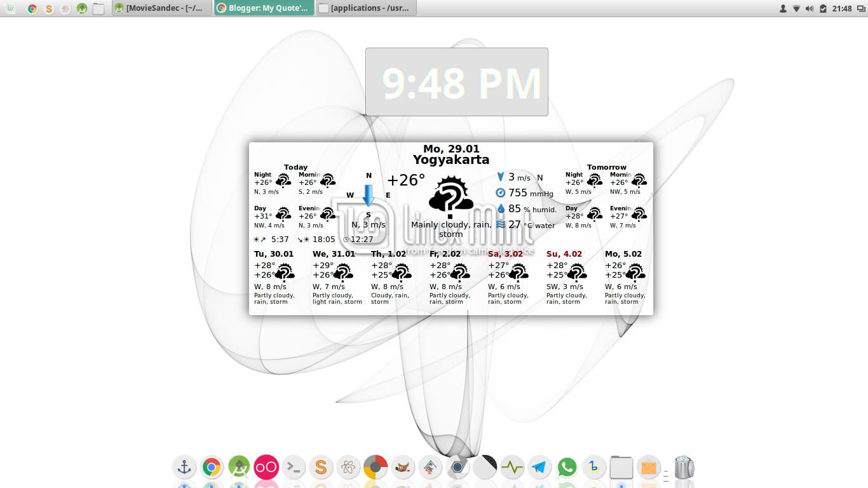
Task: Click the Fr, 2.02 forecast day
Action: pos(446,254)
